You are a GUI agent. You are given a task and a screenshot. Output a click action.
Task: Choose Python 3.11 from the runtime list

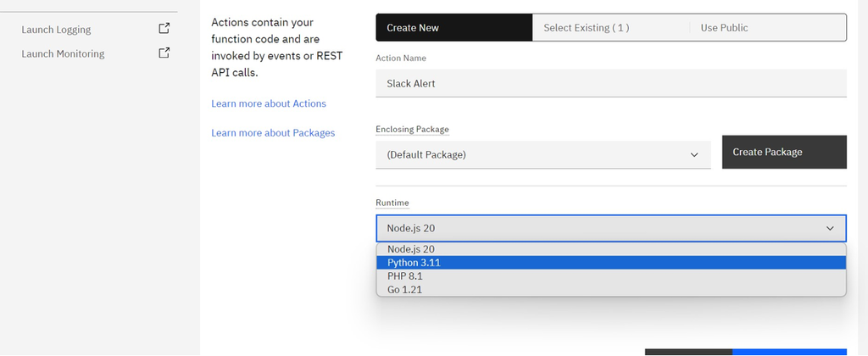[x=415, y=263]
